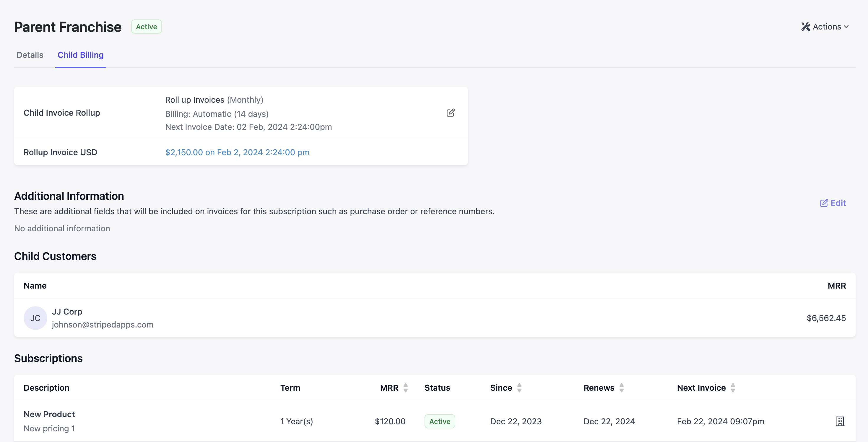Sort subscriptions by Since arrows icon
The image size is (868, 442).
(x=519, y=388)
